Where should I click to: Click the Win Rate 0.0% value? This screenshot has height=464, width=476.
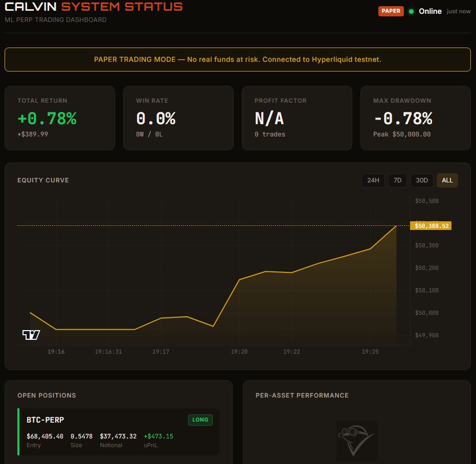click(x=156, y=119)
